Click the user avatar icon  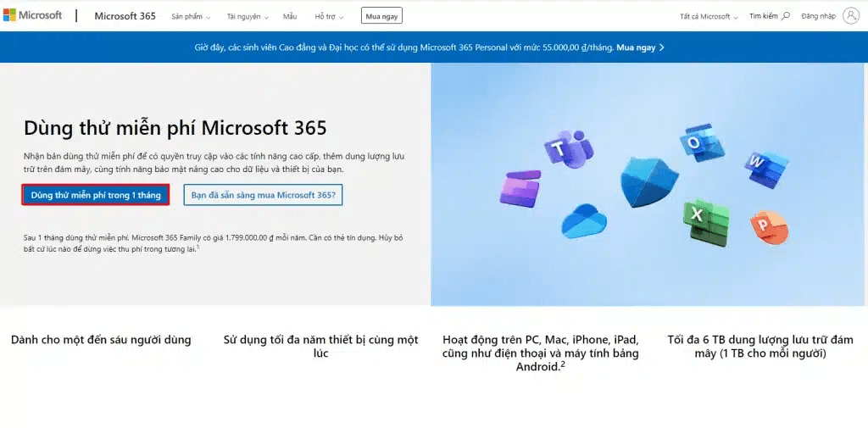pyautogui.click(x=851, y=15)
